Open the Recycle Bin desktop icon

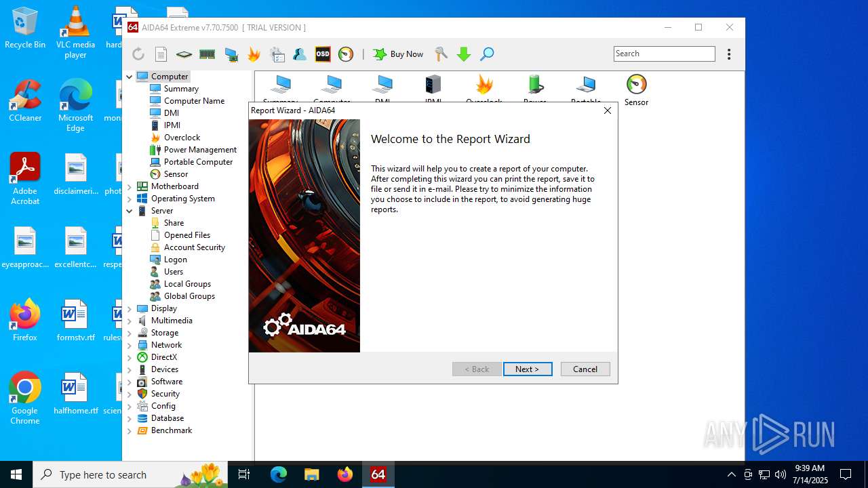[x=25, y=28]
